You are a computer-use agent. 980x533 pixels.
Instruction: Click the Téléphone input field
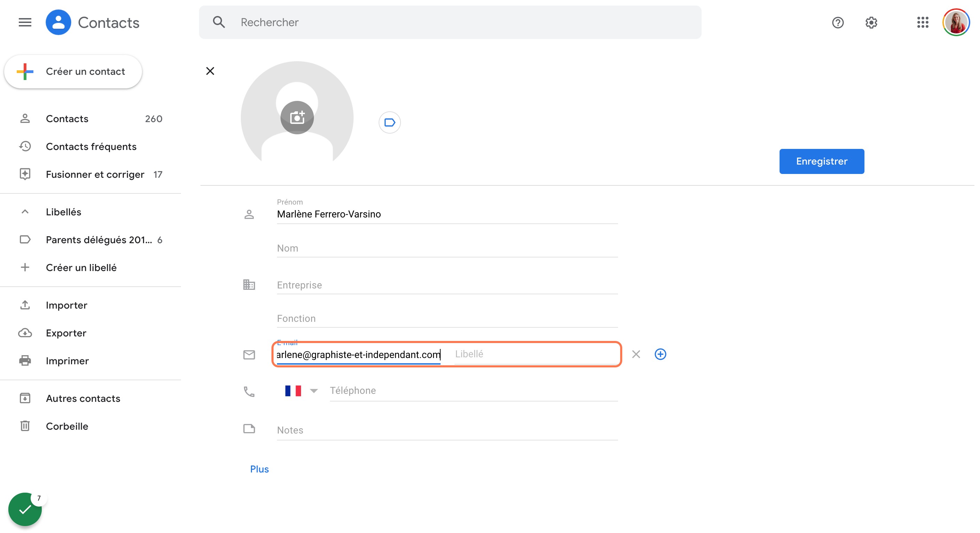click(x=474, y=391)
